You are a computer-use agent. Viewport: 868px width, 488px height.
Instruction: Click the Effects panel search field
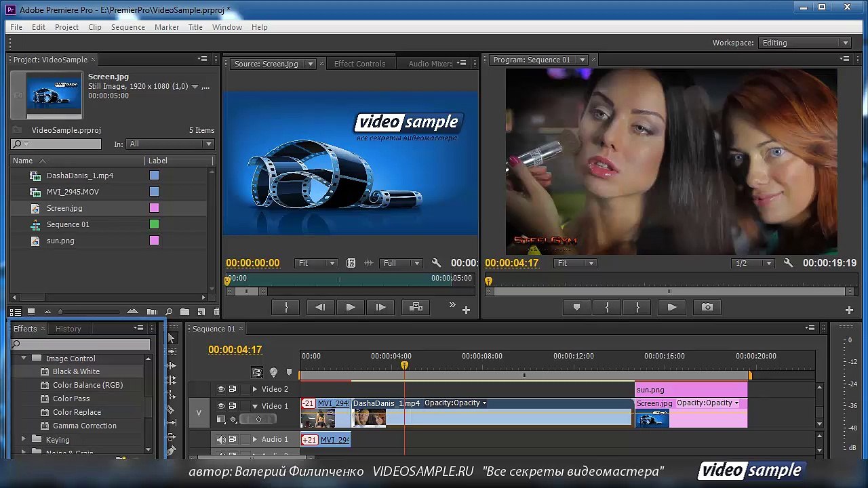pyautogui.click(x=81, y=344)
